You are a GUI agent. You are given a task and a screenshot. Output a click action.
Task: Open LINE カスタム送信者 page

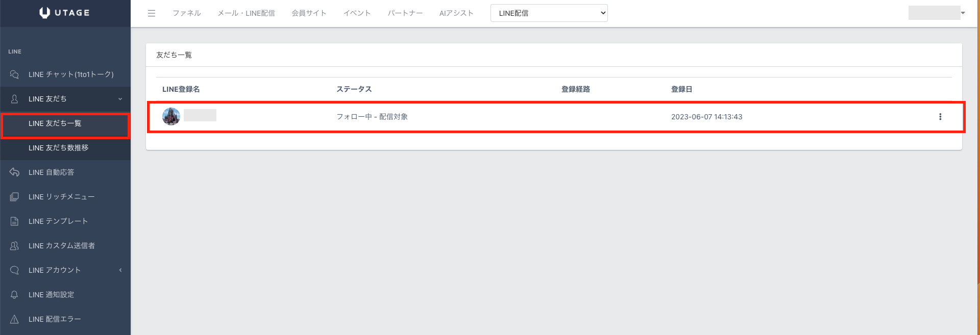coord(62,246)
